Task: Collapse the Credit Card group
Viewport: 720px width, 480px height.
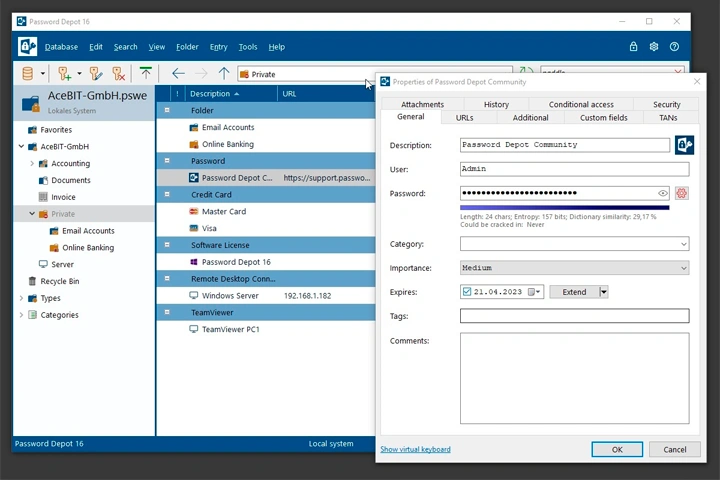Action: [x=167, y=194]
